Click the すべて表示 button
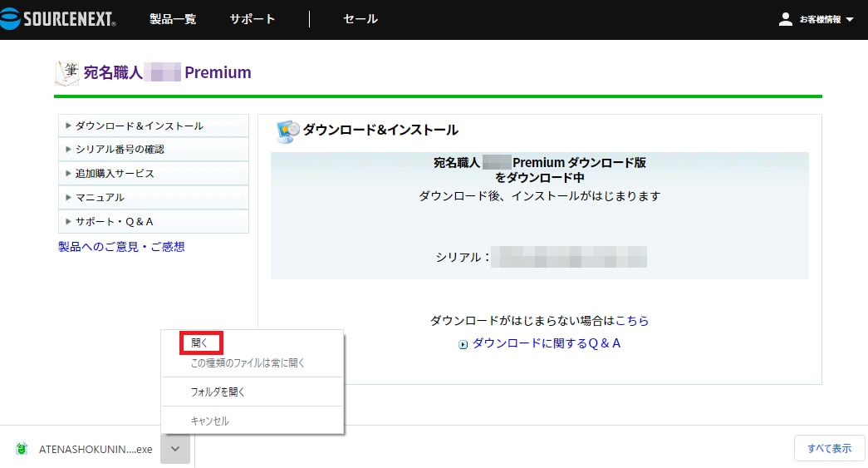 pos(829,448)
